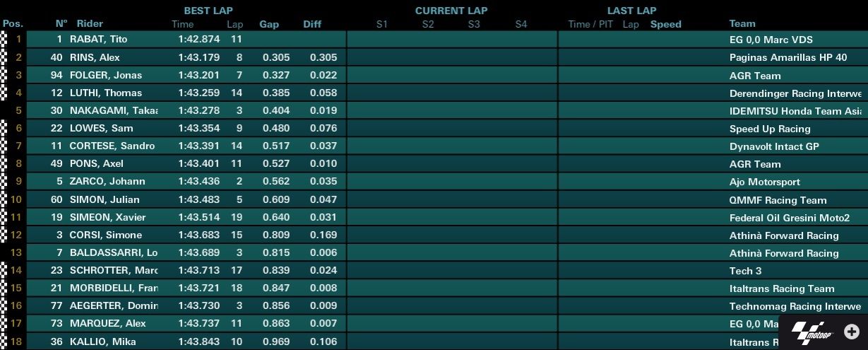
Task: Click the Speed column header
Action: pyautogui.click(x=666, y=24)
